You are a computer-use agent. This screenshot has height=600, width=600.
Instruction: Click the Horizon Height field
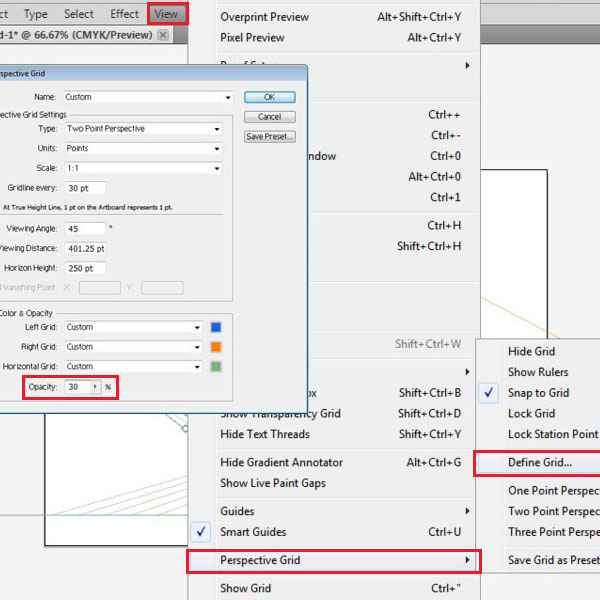85,268
